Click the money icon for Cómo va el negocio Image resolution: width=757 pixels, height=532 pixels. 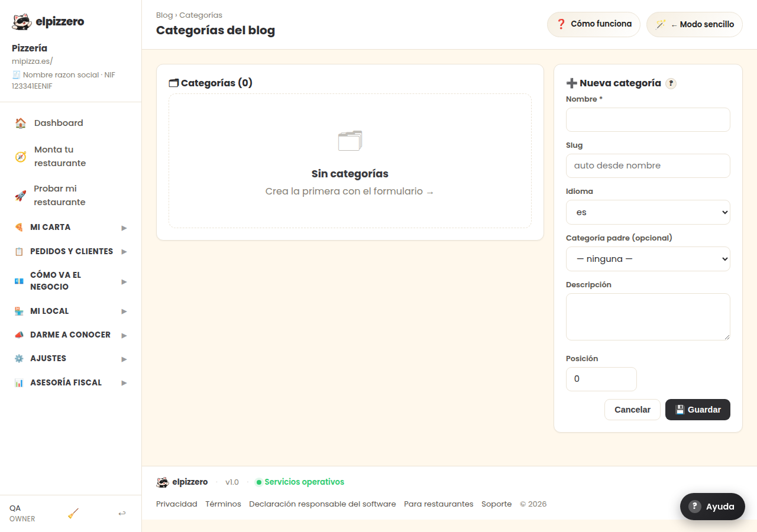click(x=19, y=281)
